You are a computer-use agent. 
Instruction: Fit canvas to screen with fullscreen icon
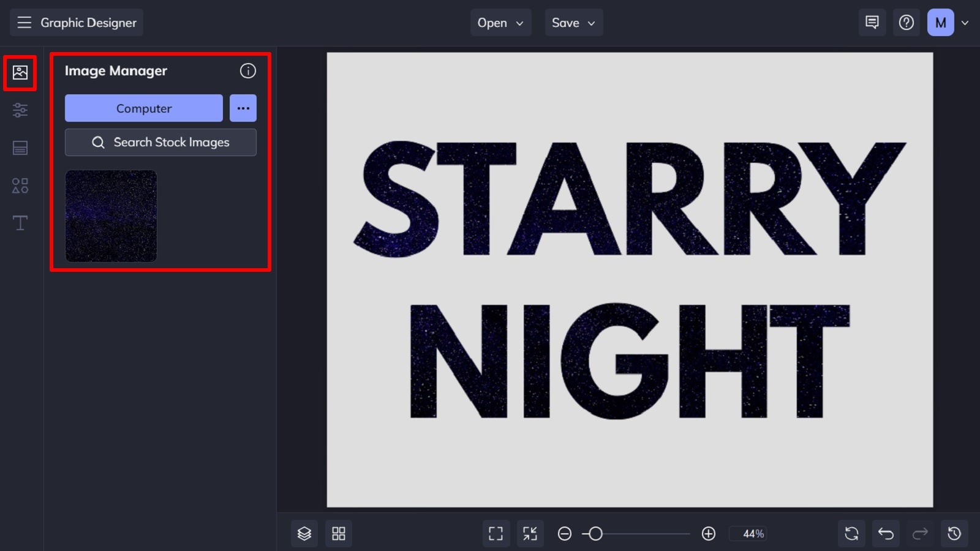496,533
